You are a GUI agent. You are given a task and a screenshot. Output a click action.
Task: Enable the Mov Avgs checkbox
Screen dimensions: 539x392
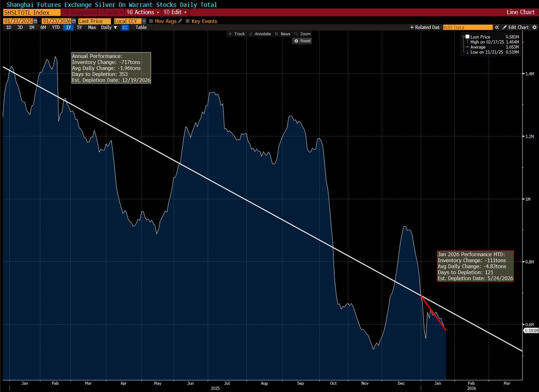coord(151,21)
